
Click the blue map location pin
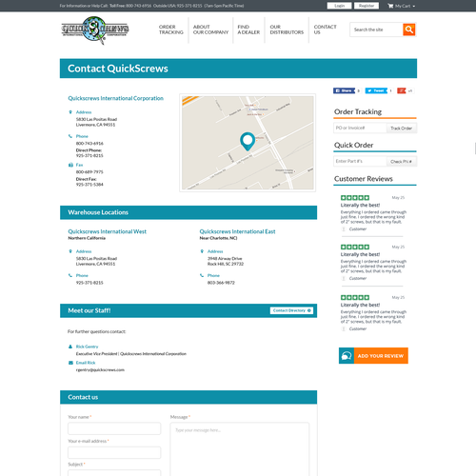248,142
